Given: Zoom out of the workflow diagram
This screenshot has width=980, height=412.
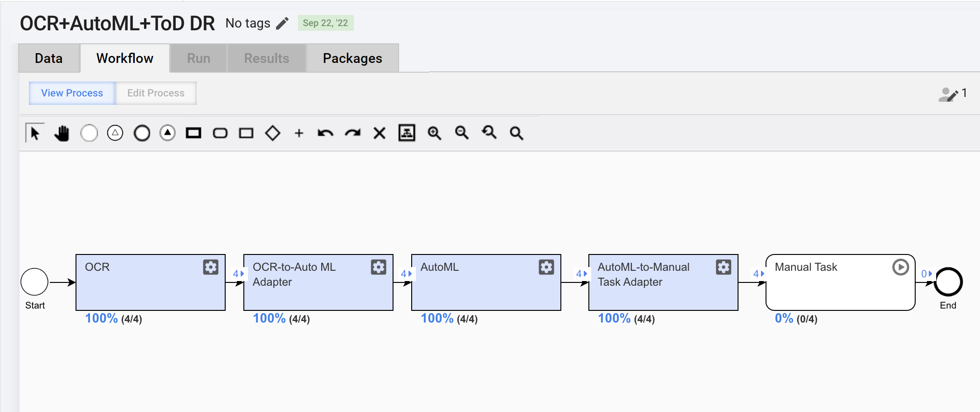Looking at the screenshot, I should (462, 133).
